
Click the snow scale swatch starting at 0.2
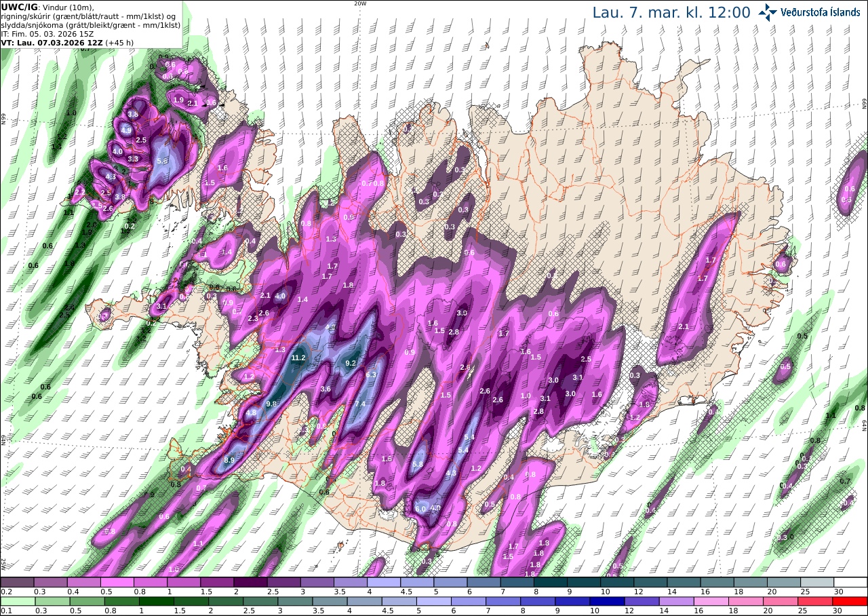pyautogui.click(x=17, y=582)
